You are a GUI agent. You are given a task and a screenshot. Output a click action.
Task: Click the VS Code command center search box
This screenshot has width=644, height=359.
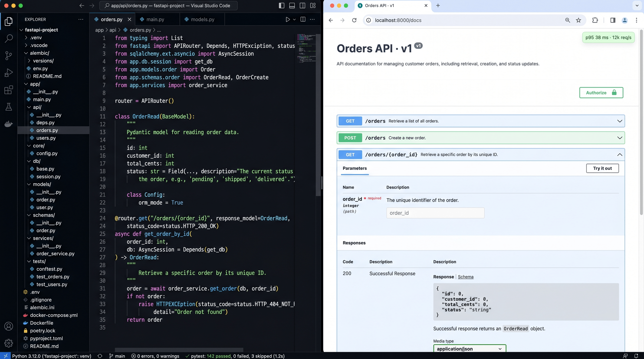point(168,5)
